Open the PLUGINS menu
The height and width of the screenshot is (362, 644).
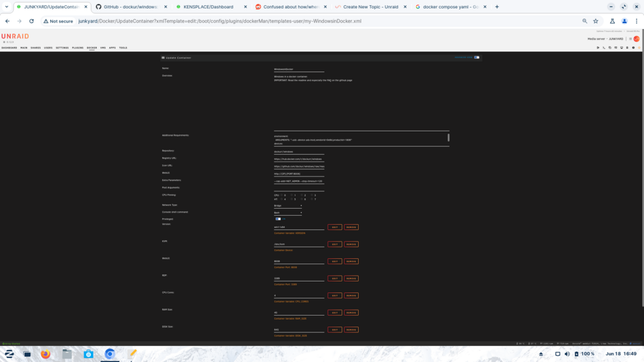click(x=78, y=48)
